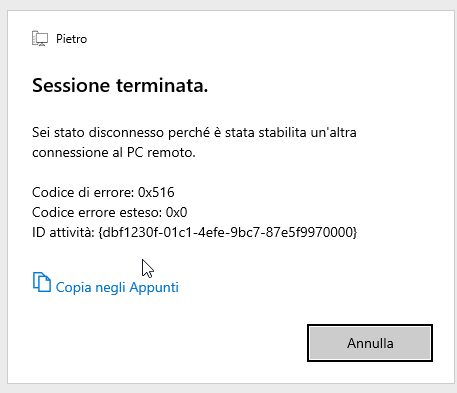The width and height of the screenshot is (457, 393).
Task: Click the Sessione terminata heading
Action: pos(120,85)
